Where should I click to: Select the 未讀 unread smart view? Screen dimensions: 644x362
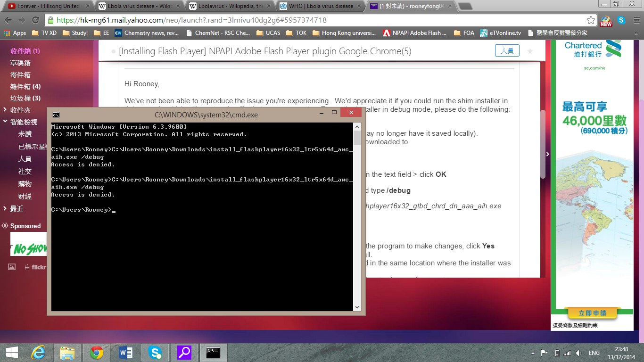25,134
